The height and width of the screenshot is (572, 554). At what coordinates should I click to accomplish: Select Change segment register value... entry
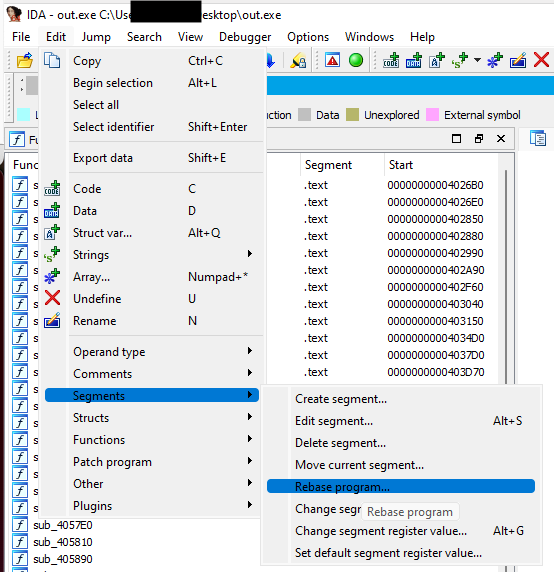(x=401, y=531)
